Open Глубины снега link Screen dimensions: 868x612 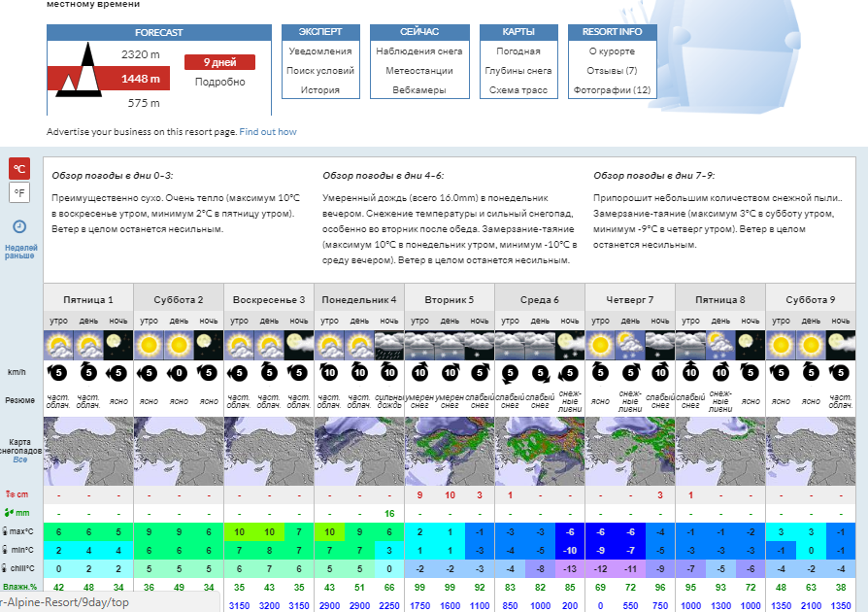(518, 71)
